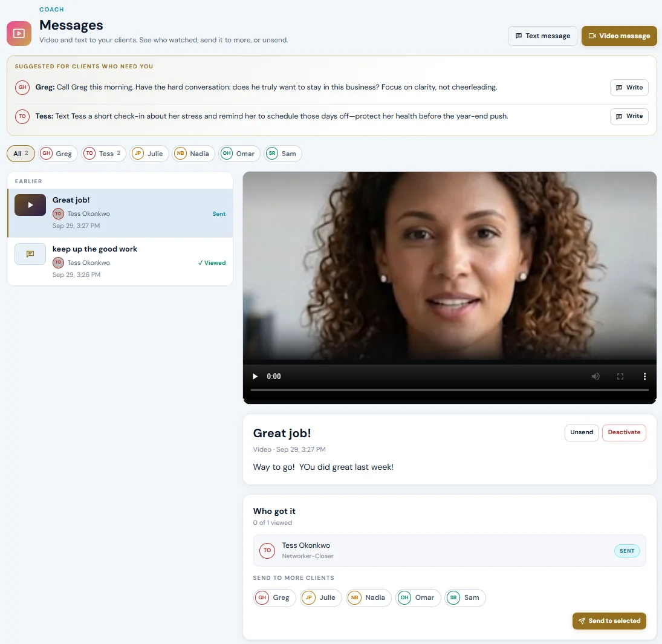Click the COACH label above Messages
Image resolution: width=662 pixels, height=644 pixels.
click(x=51, y=9)
